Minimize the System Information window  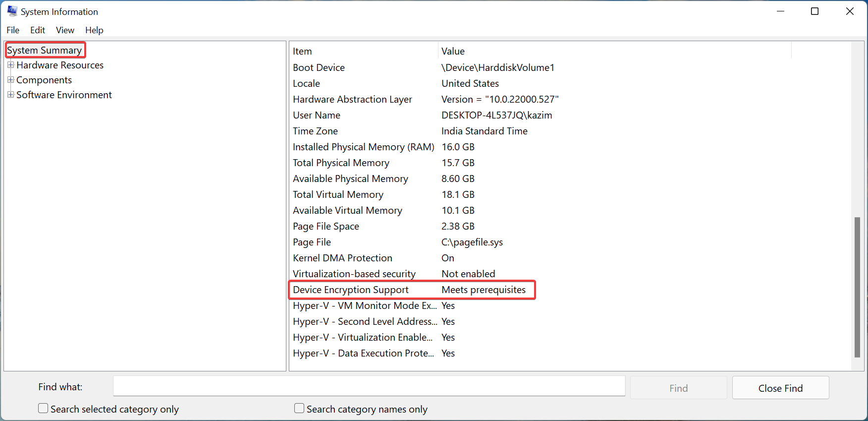click(x=780, y=11)
